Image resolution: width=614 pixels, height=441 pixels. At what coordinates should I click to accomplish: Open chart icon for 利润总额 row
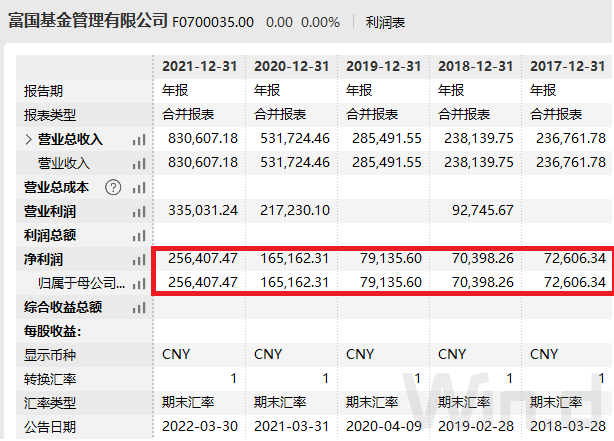pos(139,236)
